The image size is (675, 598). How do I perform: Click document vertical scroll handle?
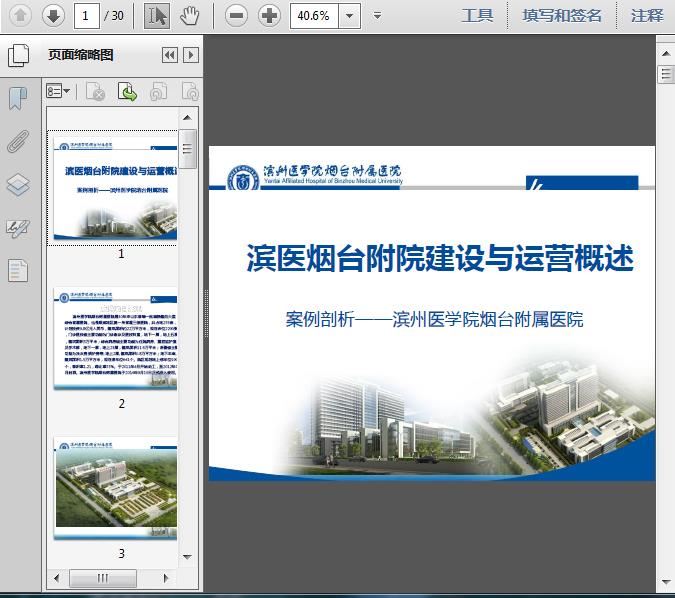[666, 74]
